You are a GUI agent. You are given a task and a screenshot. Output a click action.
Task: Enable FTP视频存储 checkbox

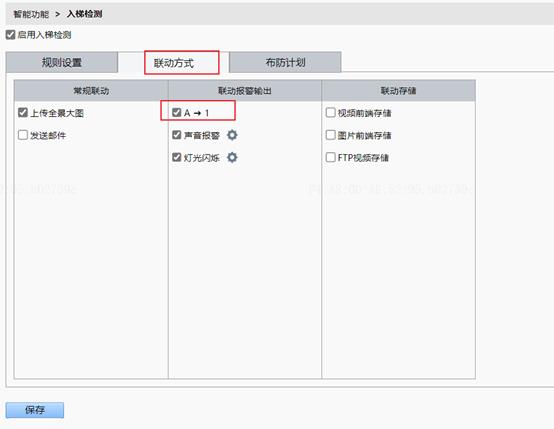[330, 157]
